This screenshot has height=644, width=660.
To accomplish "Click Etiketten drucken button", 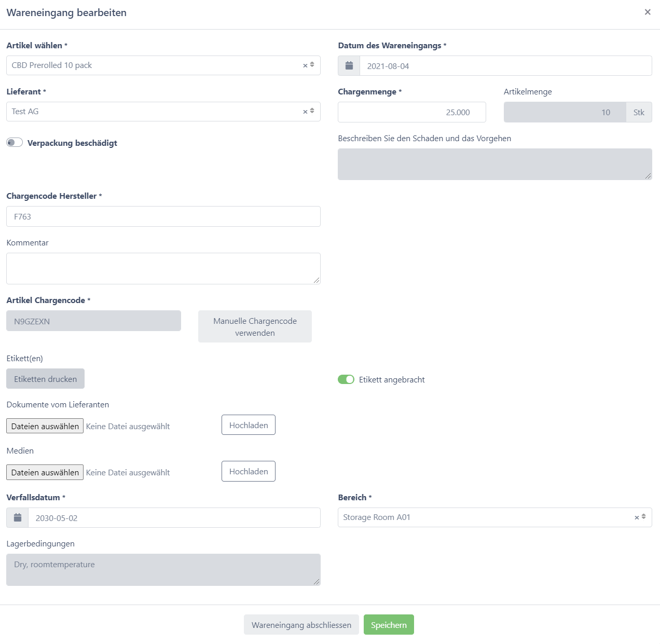I will pyautogui.click(x=45, y=379).
